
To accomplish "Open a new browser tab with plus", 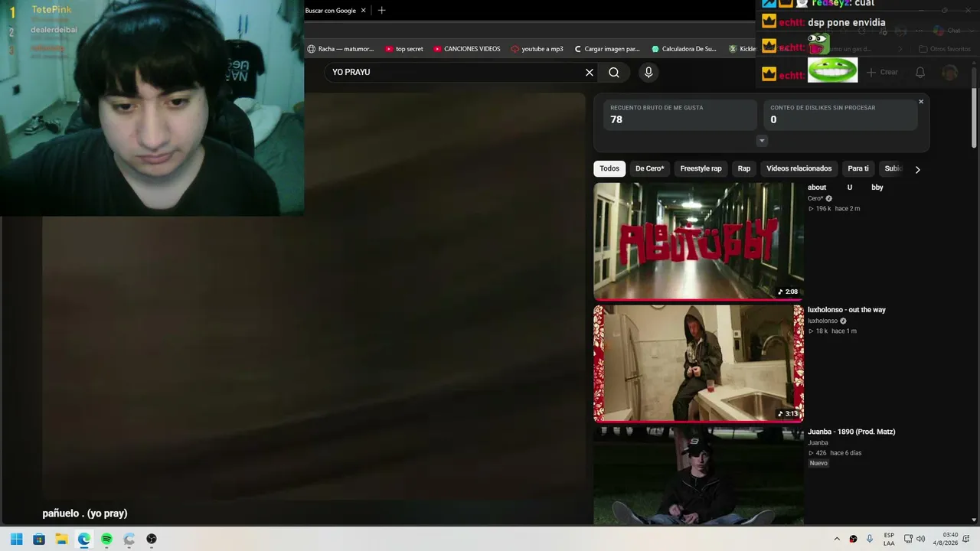I will (381, 11).
